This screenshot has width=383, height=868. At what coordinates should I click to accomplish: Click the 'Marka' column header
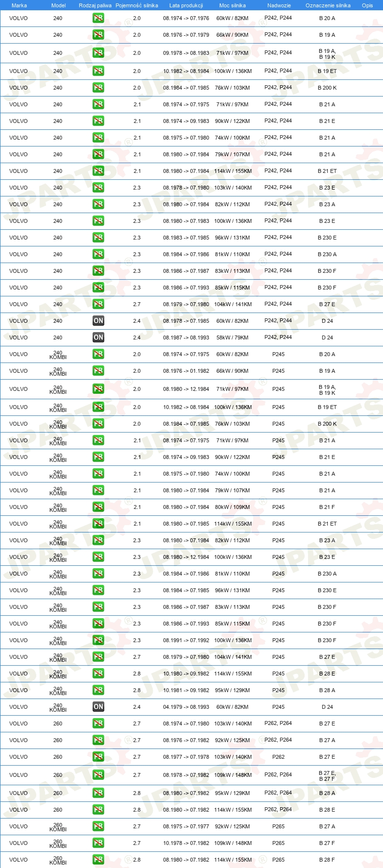click(x=19, y=5)
